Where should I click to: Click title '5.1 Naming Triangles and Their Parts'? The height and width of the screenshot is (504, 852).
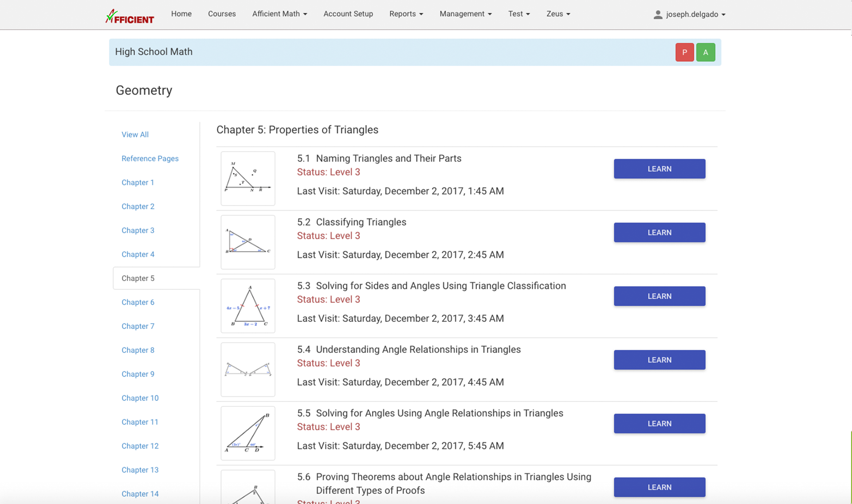pyautogui.click(x=379, y=158)
